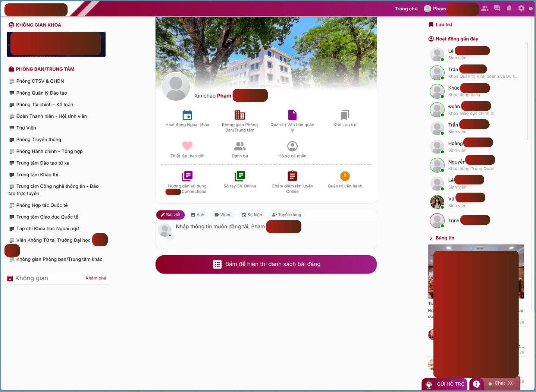Switch to Bài viết post tab

tap(170, 215)
